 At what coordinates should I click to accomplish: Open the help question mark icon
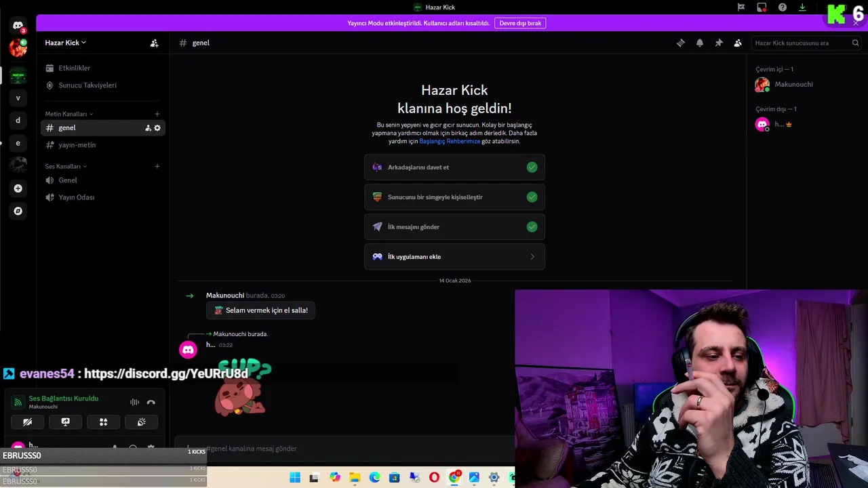pyautogui.click(x=783, y=7)
